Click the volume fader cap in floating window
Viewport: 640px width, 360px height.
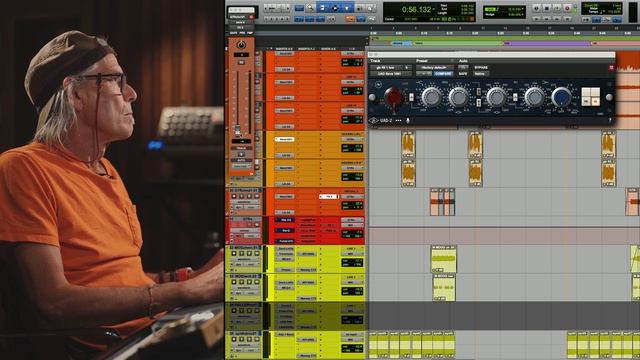pos(238,131)
